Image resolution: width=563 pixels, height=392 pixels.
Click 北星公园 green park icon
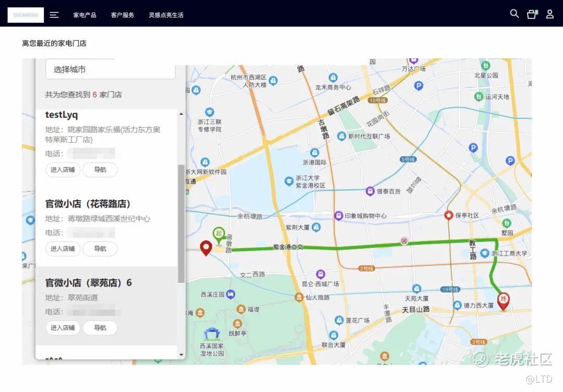point(486,65)
